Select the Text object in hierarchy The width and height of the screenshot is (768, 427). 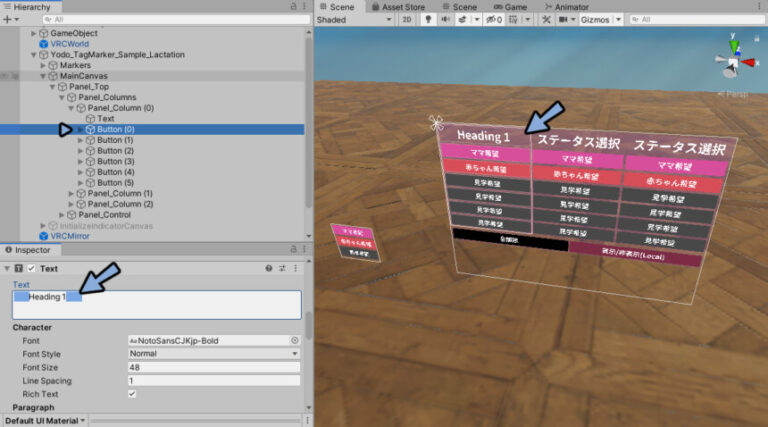(x=105, y=119)
